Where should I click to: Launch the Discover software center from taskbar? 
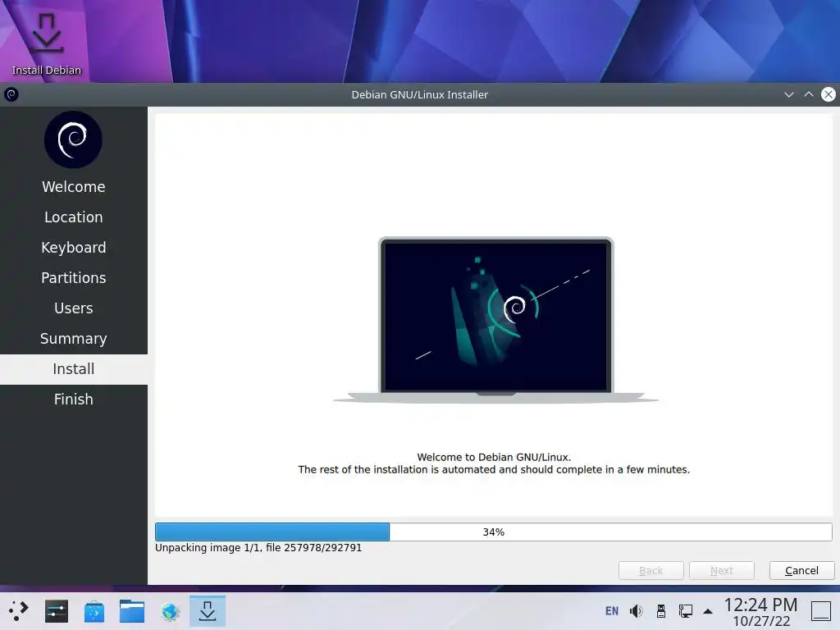(94, 611)
